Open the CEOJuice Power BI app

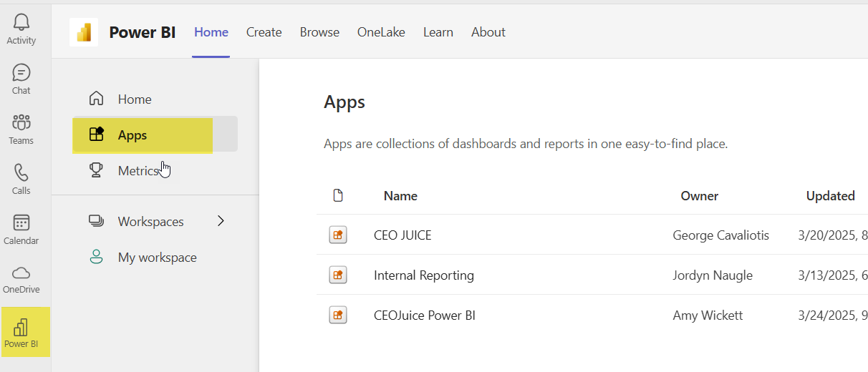tap(425, 315)
